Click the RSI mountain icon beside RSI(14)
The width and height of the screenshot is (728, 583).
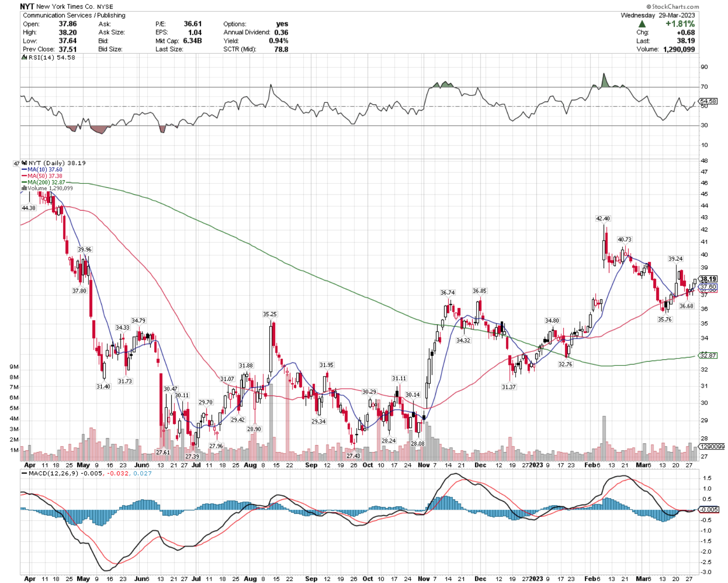point(25,57)
